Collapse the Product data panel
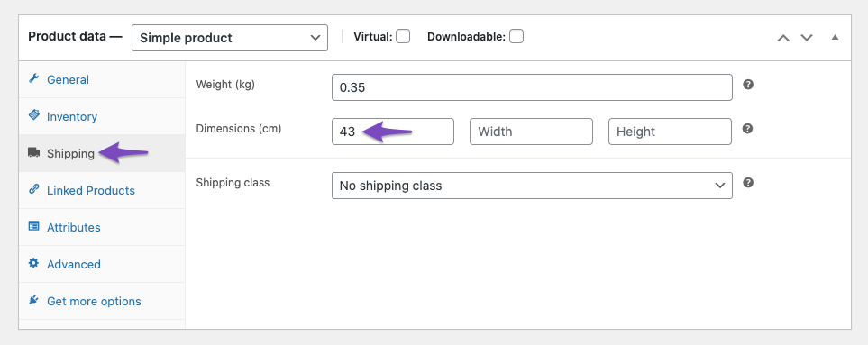 [x=835, y=38]
